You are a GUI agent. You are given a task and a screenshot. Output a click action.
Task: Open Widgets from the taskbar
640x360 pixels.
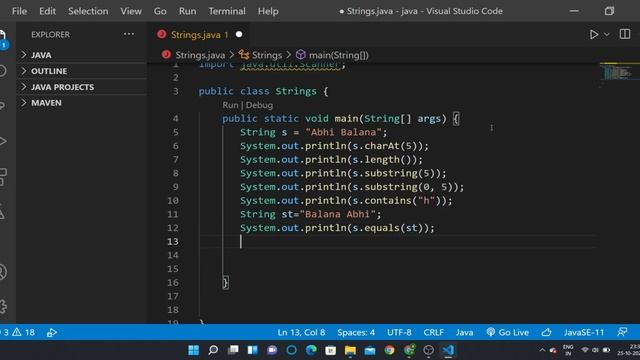click(x=252, y=350)
